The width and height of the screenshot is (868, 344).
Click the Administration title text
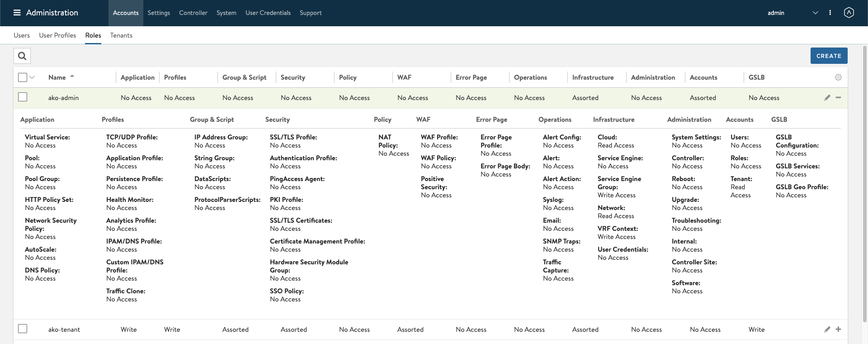click(52, 13)
